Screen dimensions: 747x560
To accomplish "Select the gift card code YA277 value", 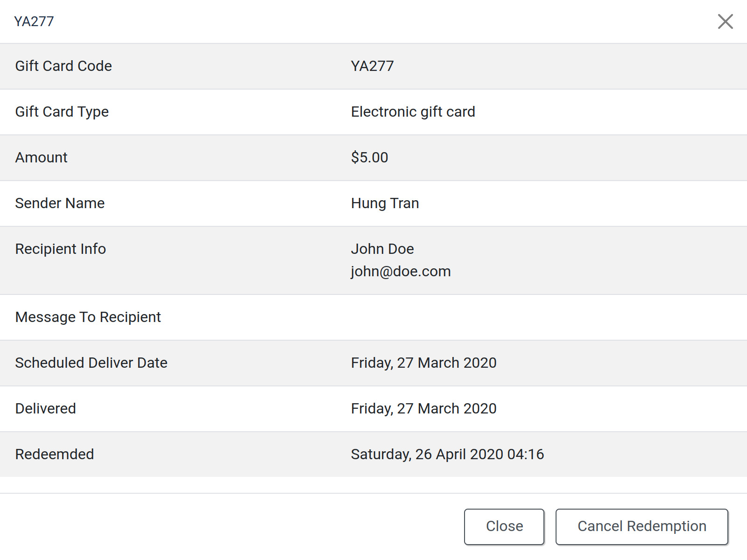I will [x=372, y=66].
